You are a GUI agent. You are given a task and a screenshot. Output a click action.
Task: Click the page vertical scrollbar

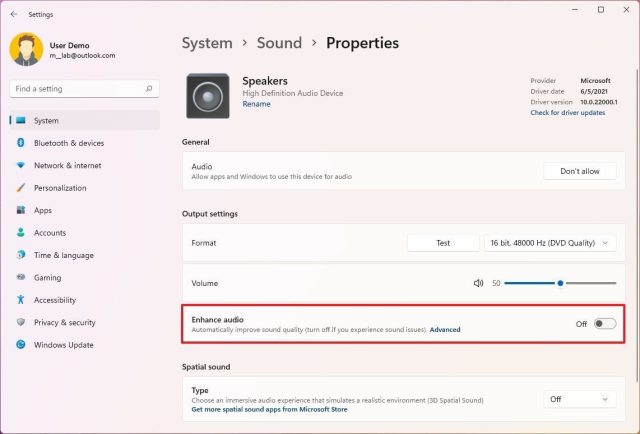point(637,225)
